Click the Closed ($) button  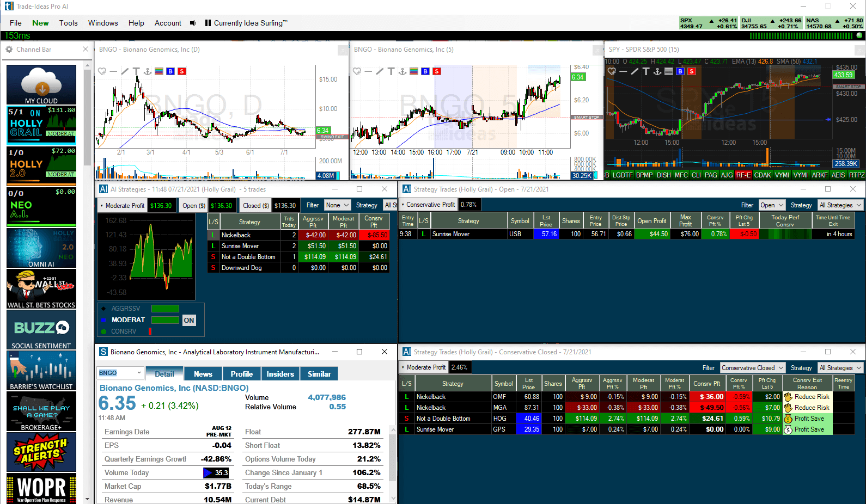[256, 205]
